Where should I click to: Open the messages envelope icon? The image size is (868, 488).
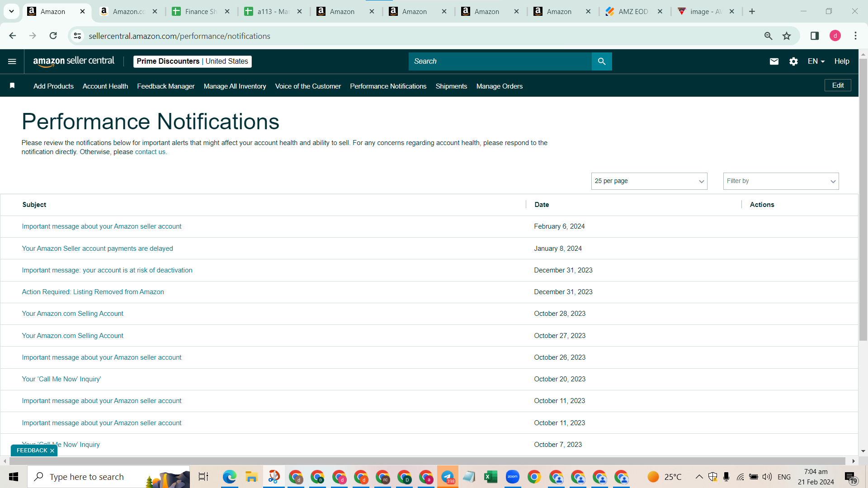[x=774, y=61]
